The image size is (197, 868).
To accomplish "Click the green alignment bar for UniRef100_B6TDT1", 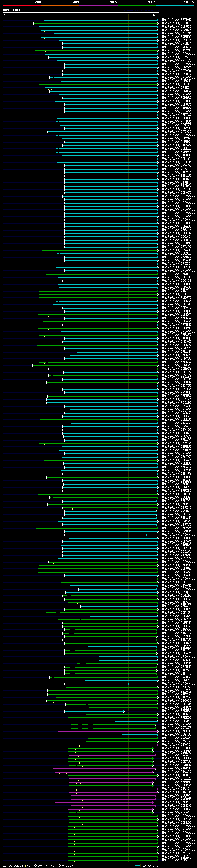I will click(x=96, y=23).
